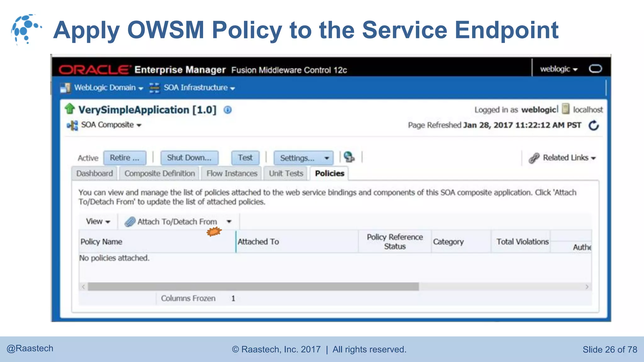
Task: Click the Category column header
Action: (461, 241)
